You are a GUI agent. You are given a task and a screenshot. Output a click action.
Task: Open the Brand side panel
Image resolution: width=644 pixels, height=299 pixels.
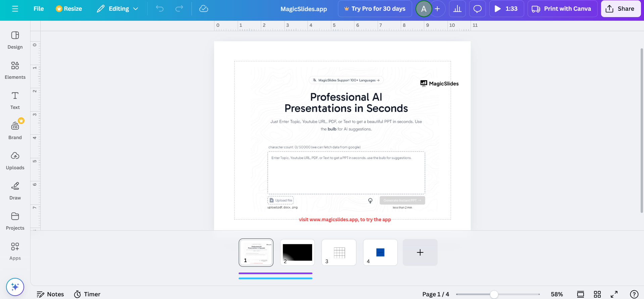pyautogui.click(x=15, y=131)
